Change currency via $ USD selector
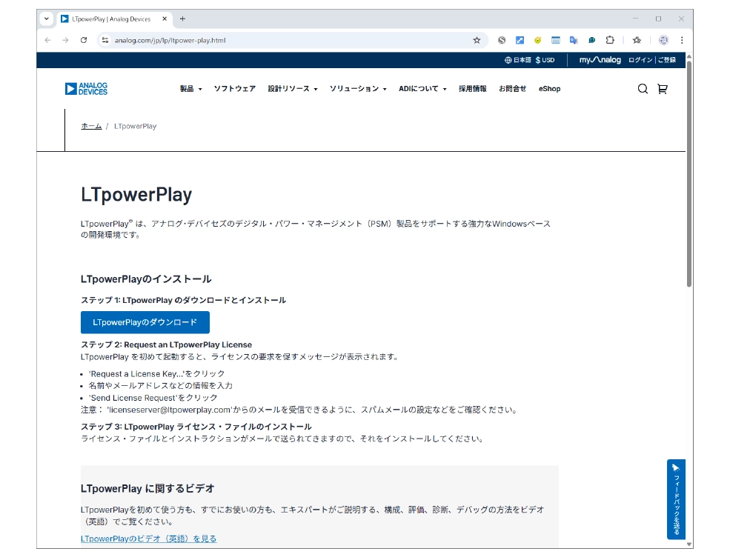The width and height of the screenshot is (730, 560). click(545, 60)
